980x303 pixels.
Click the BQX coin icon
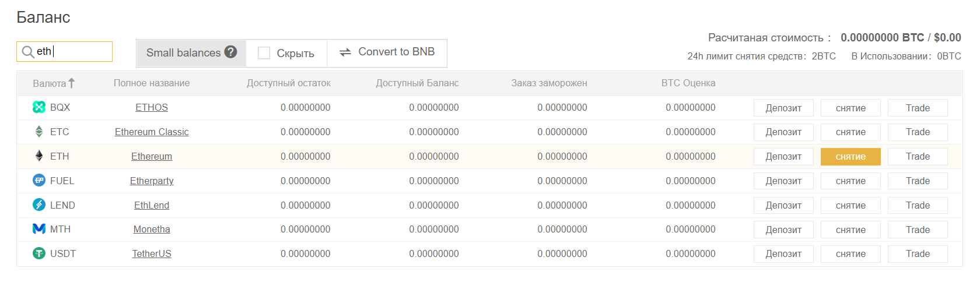point(39,107)
